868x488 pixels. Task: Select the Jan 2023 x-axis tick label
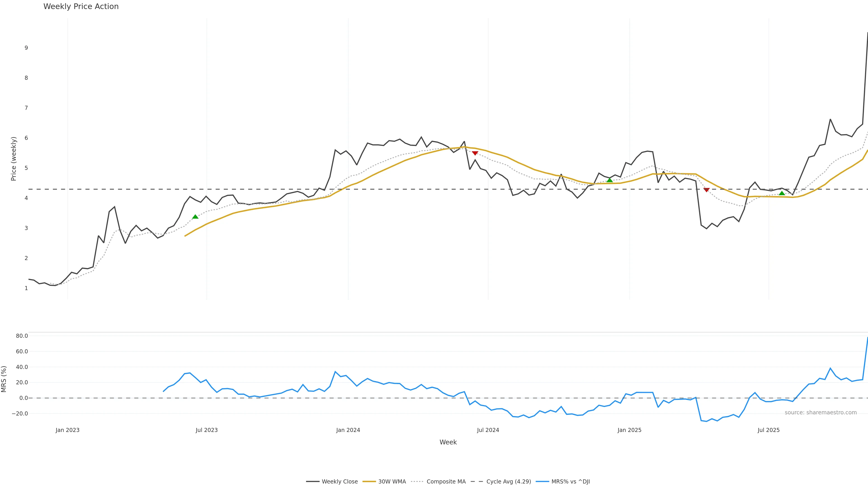67,430
